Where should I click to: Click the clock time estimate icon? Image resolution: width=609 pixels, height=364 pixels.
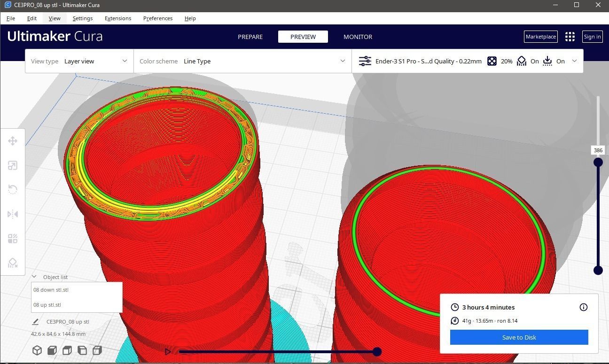454,307
